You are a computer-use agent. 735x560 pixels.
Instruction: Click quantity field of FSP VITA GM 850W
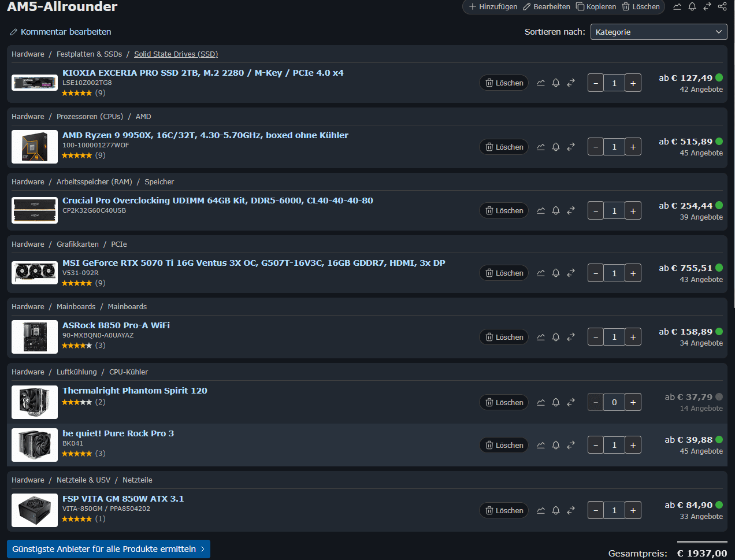tap(614, 510)
